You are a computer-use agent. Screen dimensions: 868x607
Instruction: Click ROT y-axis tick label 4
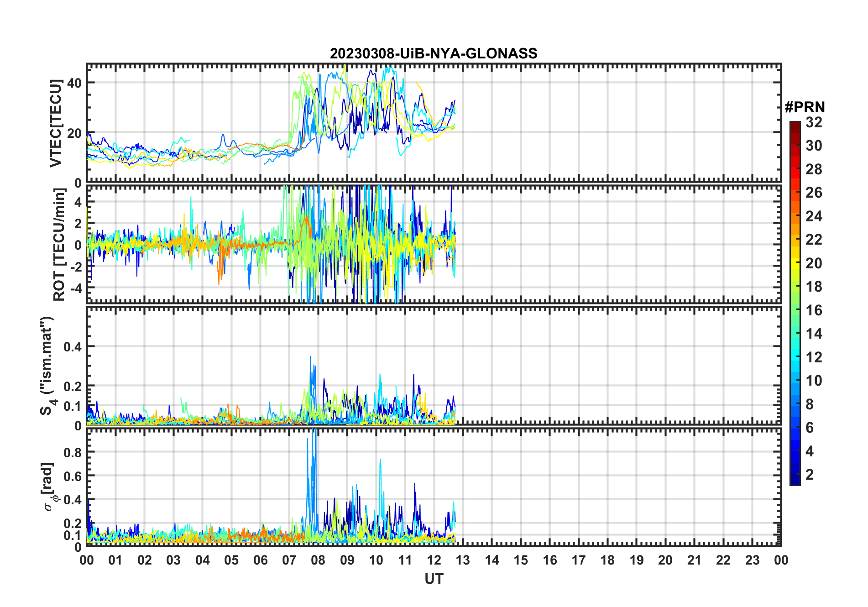coord(78,201)
